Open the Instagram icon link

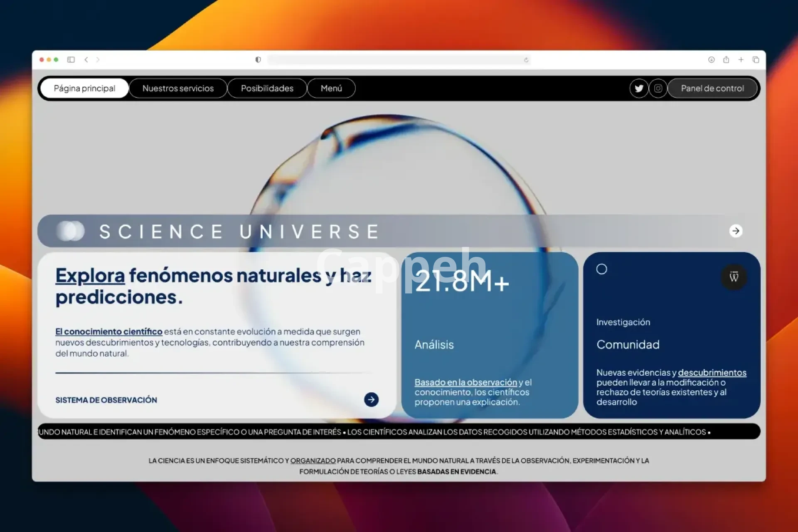[x=658, y=88]
